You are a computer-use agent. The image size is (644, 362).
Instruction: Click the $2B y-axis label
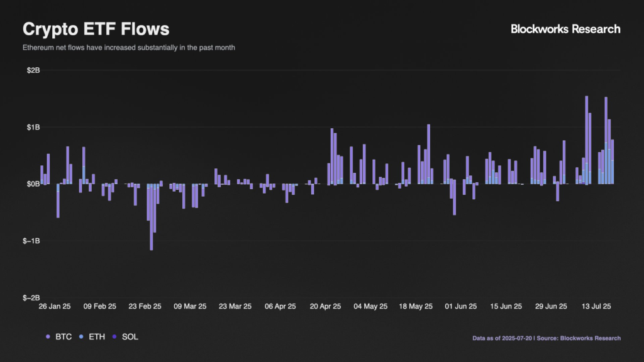point(32,70)
